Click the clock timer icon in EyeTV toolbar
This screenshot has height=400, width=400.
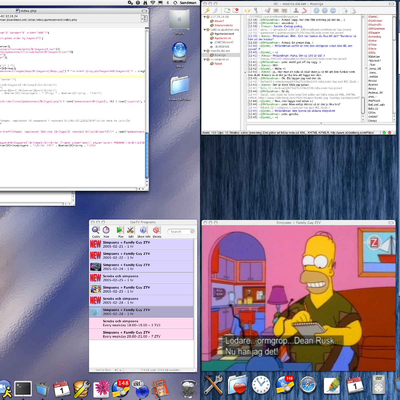click(x=106, y=230)
